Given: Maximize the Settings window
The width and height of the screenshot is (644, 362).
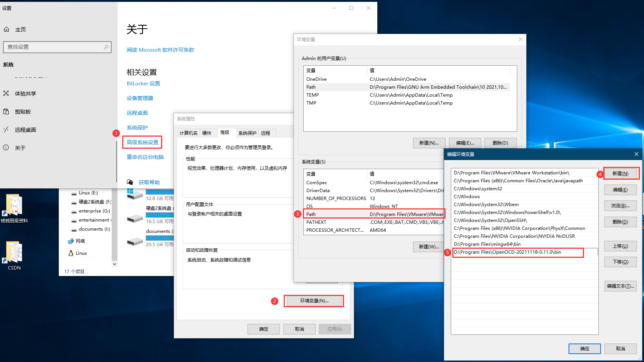Looking at the screenshot, I should (x=351, y=8).
